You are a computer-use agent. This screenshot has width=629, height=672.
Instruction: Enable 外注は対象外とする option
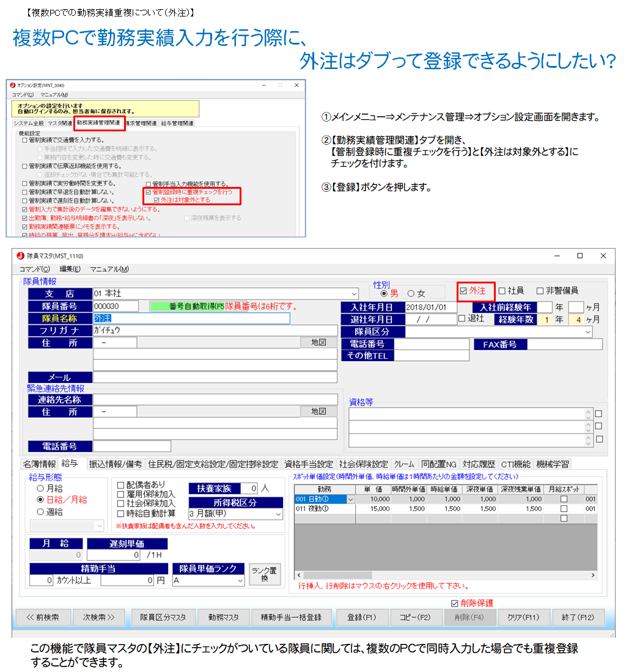coord(157,200)
